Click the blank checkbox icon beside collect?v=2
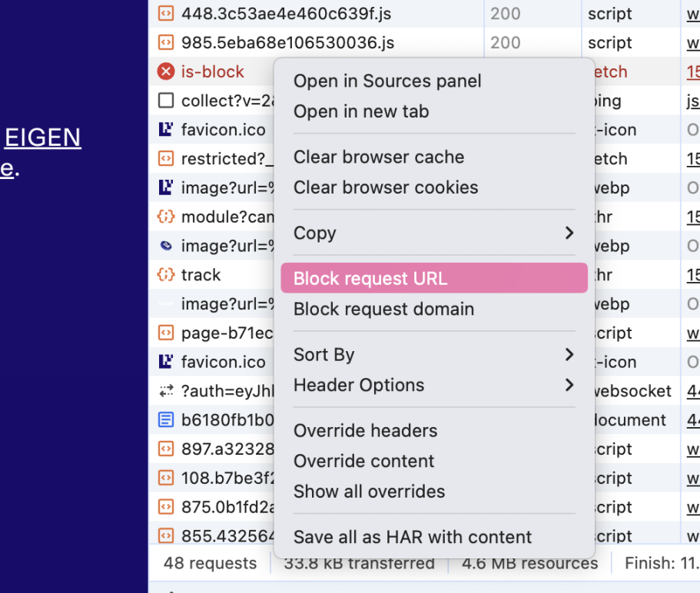700x593 pixels. tap(165, 101)
